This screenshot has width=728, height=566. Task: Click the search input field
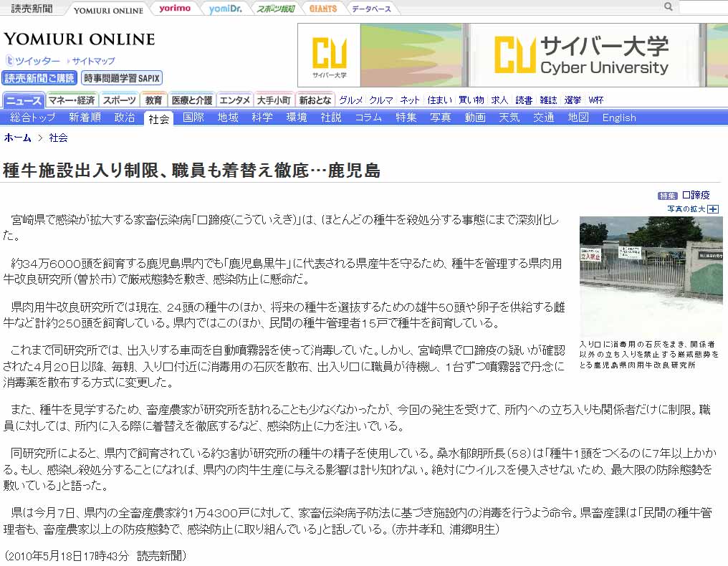coord(702,7)
